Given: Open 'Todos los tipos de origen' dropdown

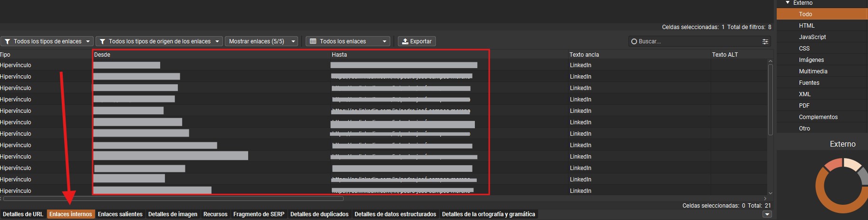Looking at the screenshot, I should (x=159, y=41).
